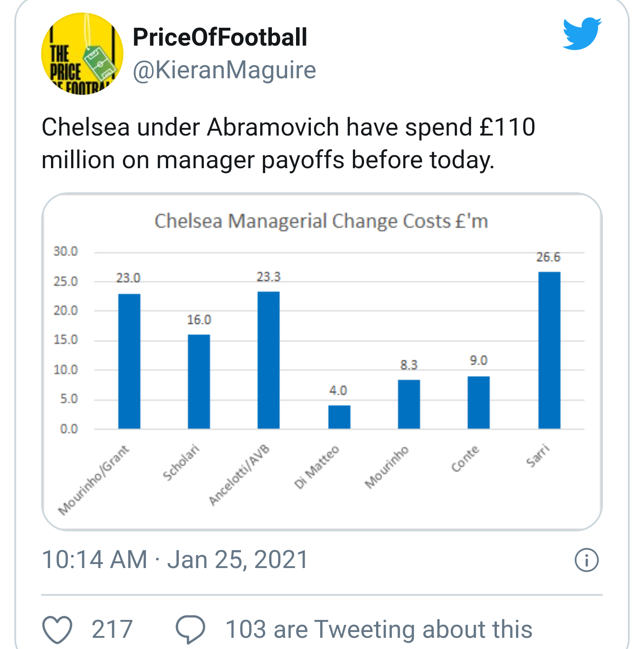This screenshot has height=649, width=644.
Task: Click the chart title text
Action: point(321,221)
